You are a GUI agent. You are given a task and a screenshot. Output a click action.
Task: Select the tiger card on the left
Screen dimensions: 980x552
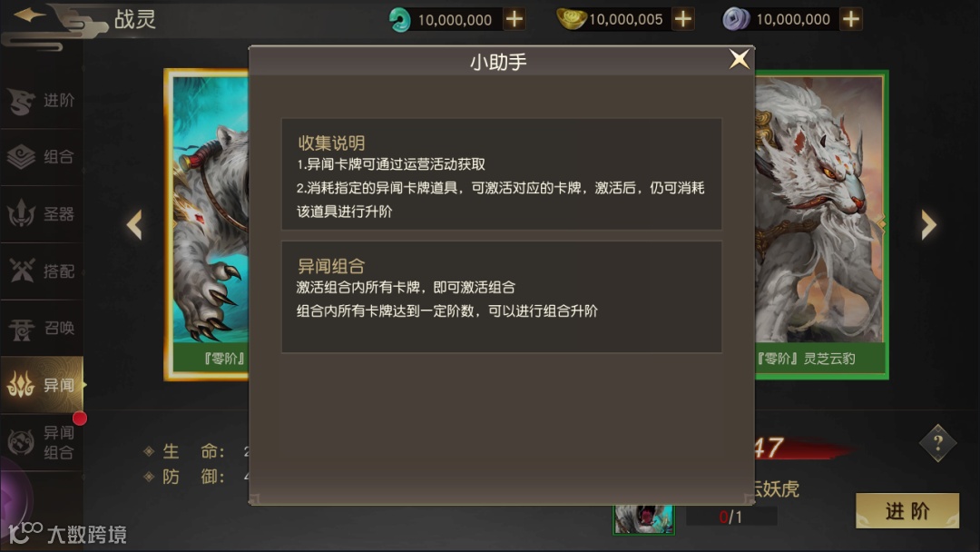(207, 224)
